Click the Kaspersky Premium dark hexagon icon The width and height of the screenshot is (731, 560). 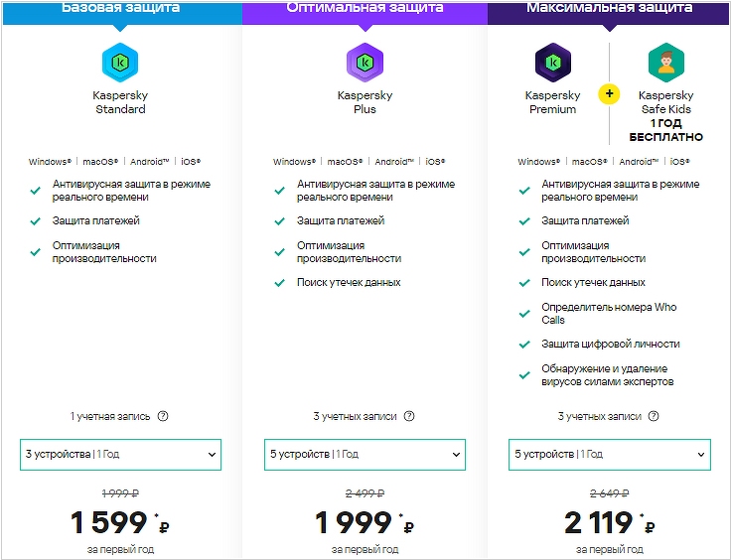[553, 63]
